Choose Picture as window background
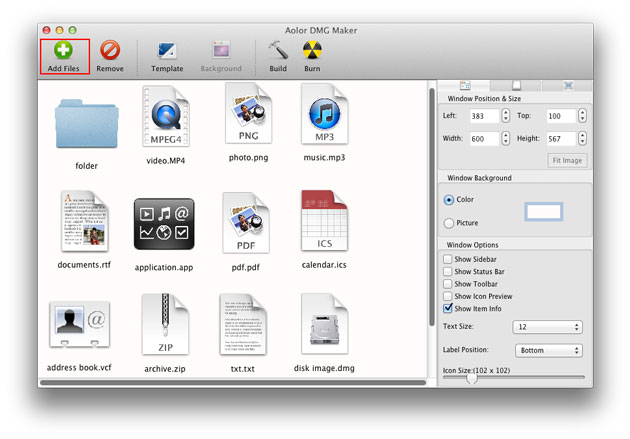 point(448,223)
